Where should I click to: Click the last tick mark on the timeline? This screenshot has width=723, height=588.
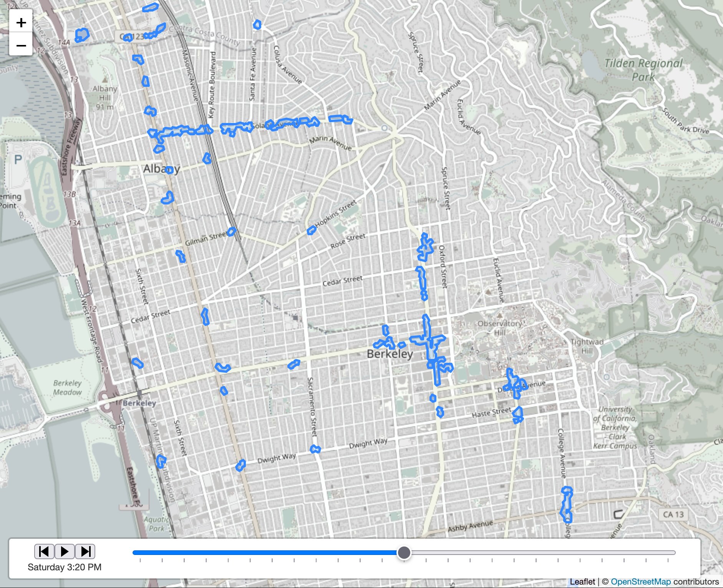pyautogui.click(x=668, y=560)
